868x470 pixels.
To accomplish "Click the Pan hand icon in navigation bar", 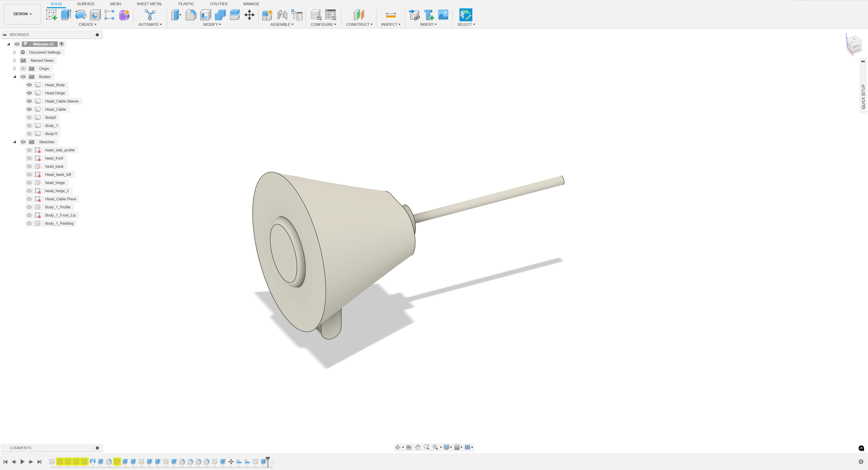I will coord(417,447).
